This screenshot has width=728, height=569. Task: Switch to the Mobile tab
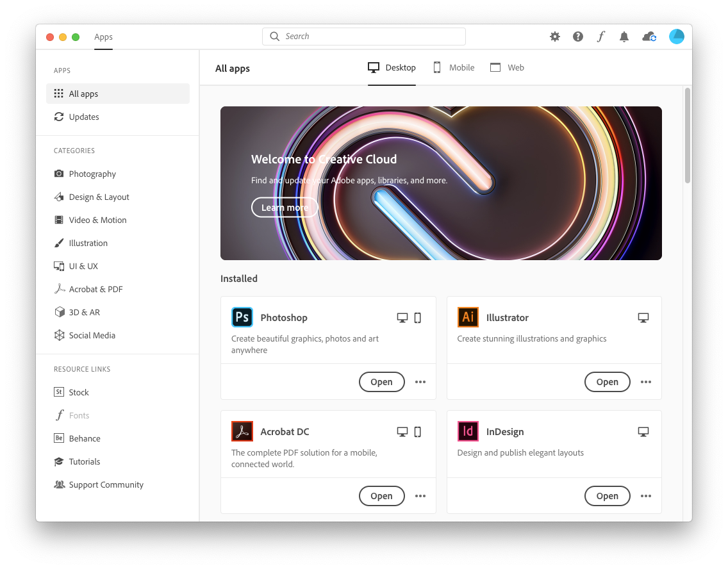pyautogui.click(x=454, y=68)
